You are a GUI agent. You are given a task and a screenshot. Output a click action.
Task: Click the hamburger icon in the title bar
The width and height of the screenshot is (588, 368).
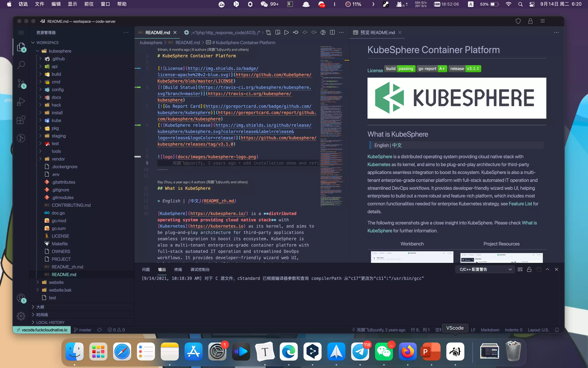click(x=542, y=21)
